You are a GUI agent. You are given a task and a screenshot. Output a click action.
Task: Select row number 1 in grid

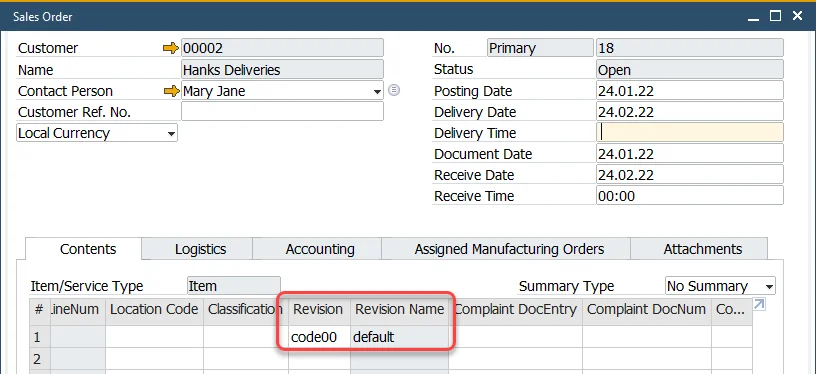pyautogui.click(x=40, y=337)
